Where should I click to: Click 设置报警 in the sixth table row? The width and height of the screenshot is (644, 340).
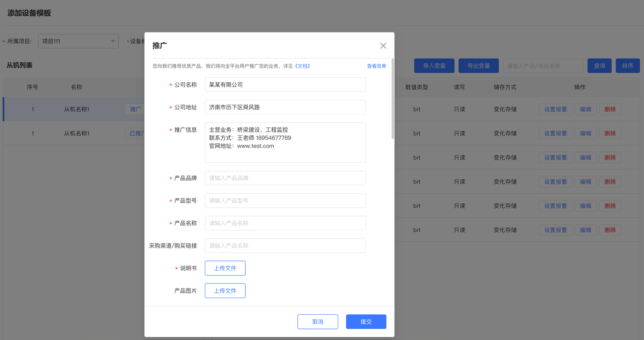coord(555,230)
